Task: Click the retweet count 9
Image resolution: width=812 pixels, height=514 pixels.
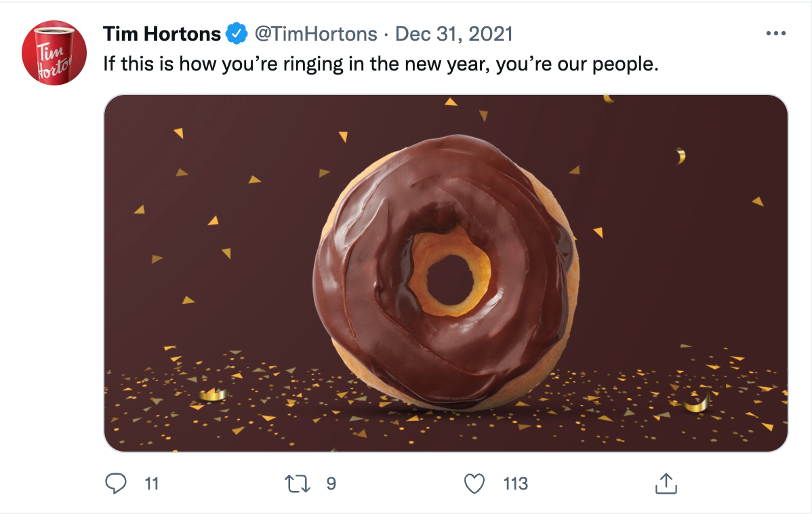Action: click(331, 483)
